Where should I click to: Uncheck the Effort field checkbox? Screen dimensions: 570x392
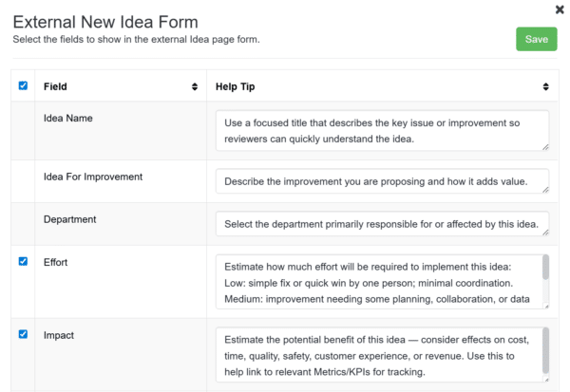(x=23, y=261)
